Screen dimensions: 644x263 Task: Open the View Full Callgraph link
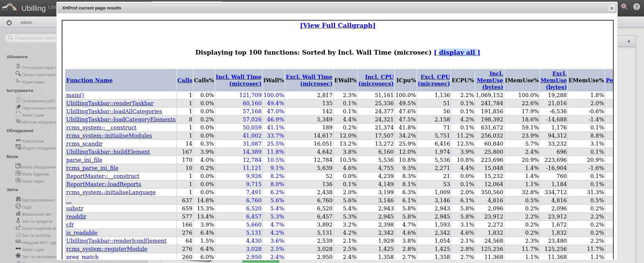click(337, 26)
